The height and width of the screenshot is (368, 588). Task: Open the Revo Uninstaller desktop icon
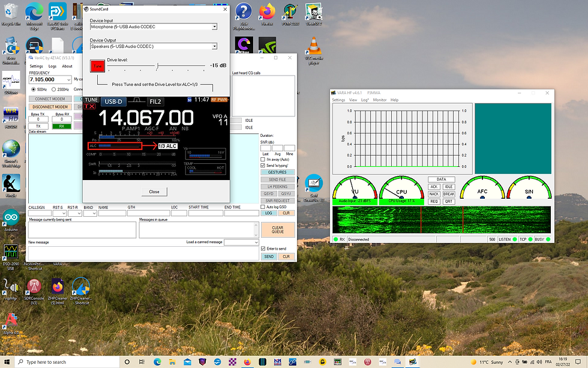point(11,50)
